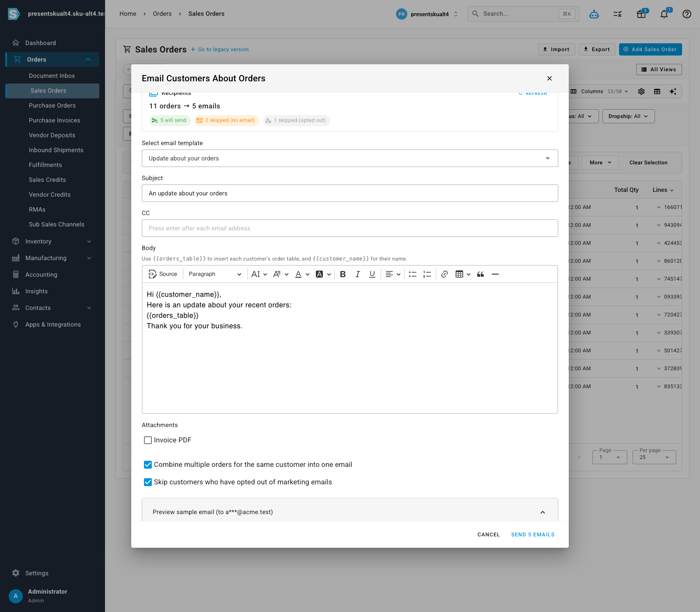
Task: Refresh the recipients list
Action: (x=533, y=94)
